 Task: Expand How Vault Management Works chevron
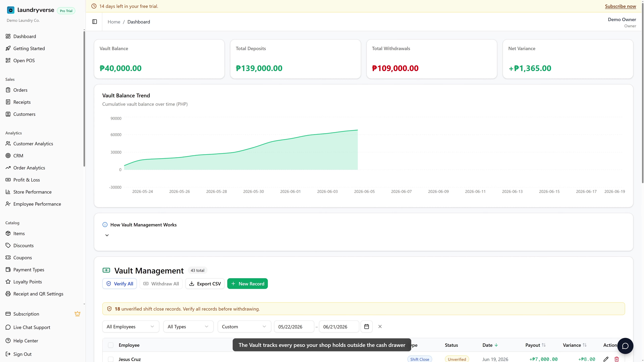click(x=107, y=235)
